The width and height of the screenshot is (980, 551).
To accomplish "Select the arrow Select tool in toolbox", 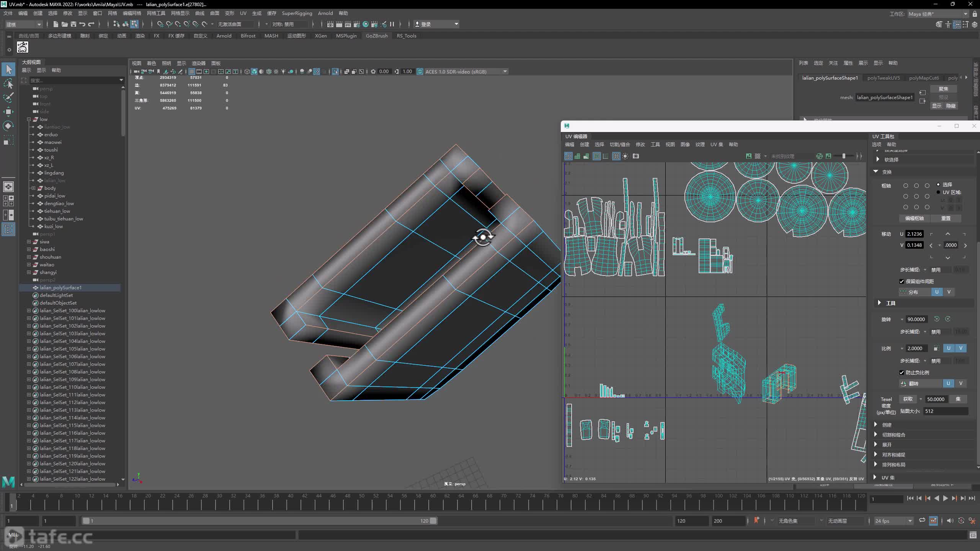I will click(8, 69).
